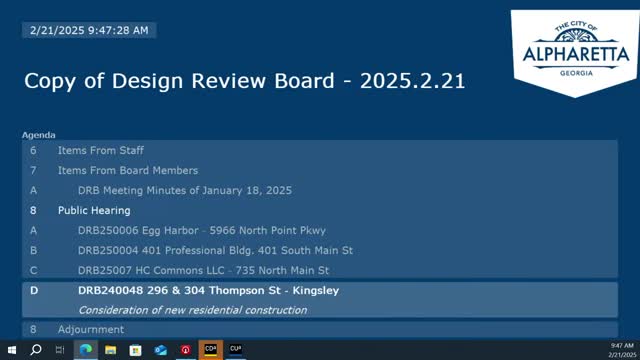The width and height of the screenshot is (640, 360).
Task: Click the Design Review Board title
Action: pyautogui.click(x=244, y=81)
